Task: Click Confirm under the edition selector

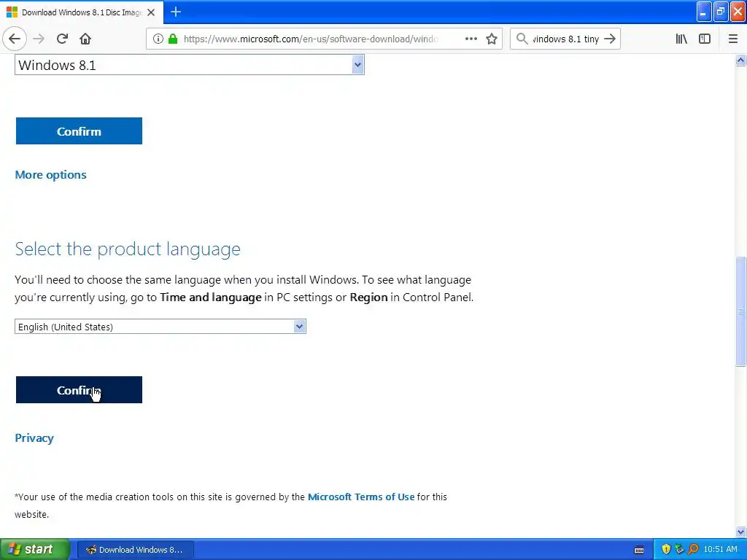Action: pos(79,131)
